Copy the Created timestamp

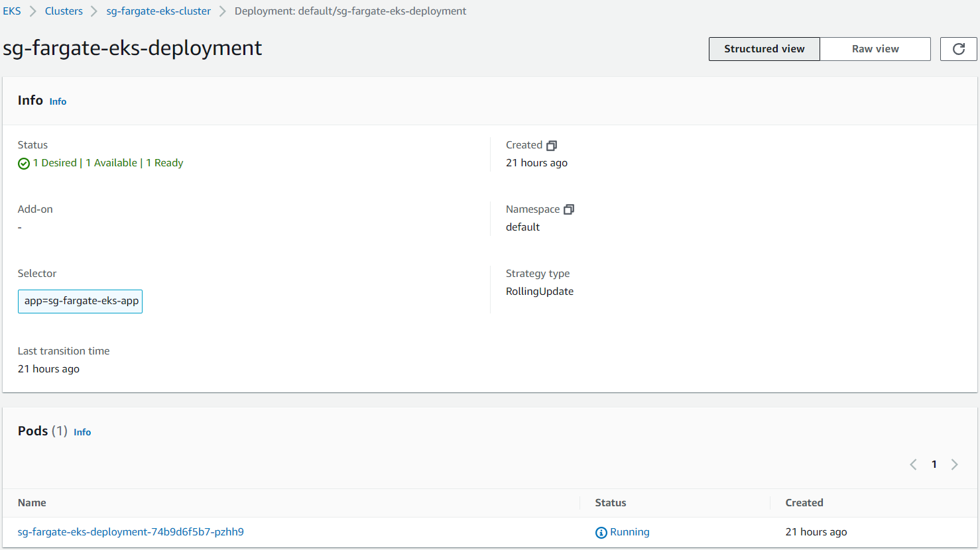coord(552,146)
